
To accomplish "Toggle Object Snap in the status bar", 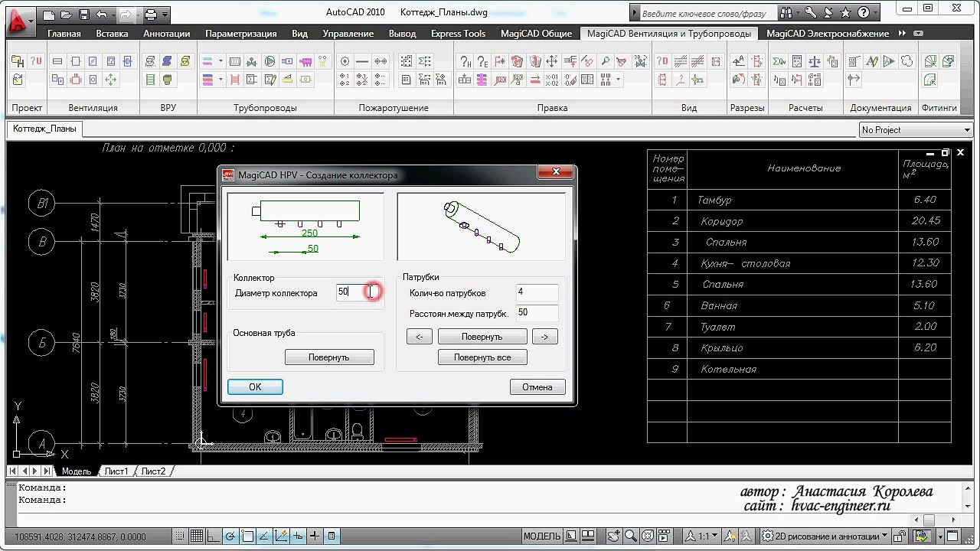I will pos(247,536).
